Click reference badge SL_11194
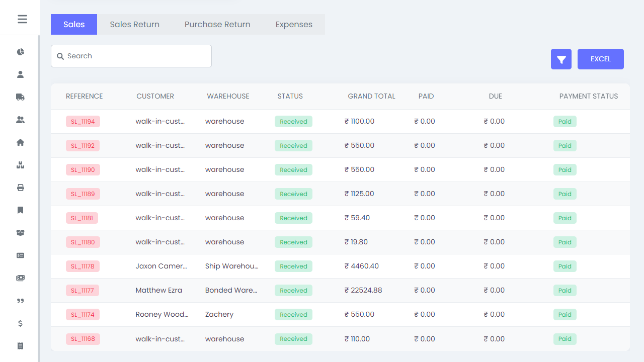This screenshot has width=644, height=362. 83,121
